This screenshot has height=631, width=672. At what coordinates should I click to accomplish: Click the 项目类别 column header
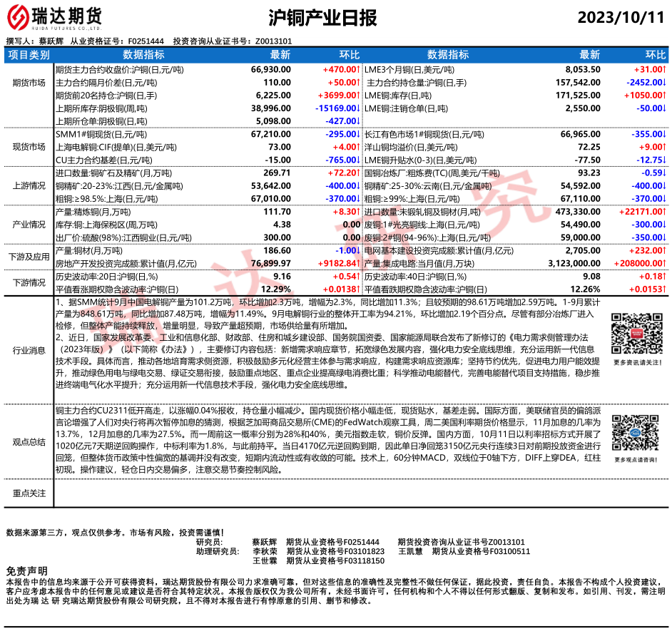(29, 55)
